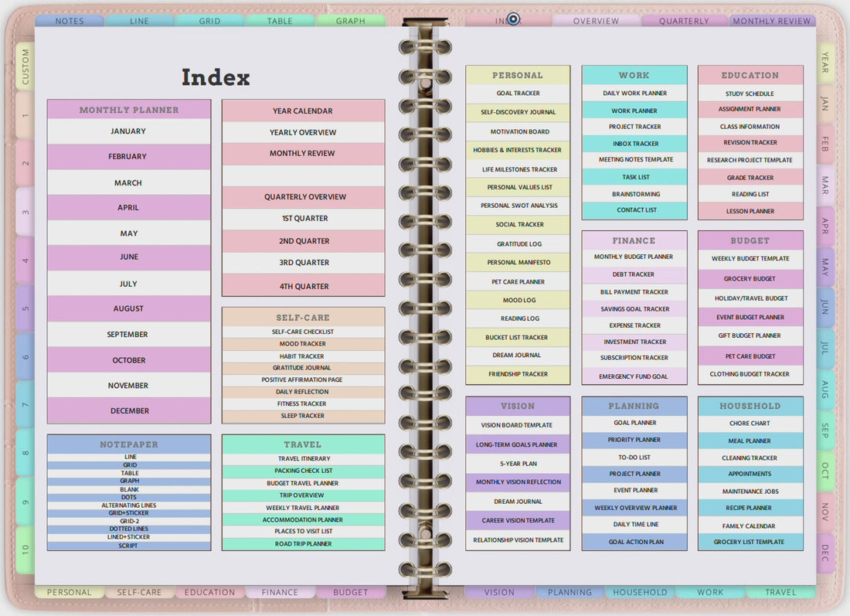Go to the JAN side tab
This screenshot has height=616, width=850.
pyautogui.click(x=825, y=103)
